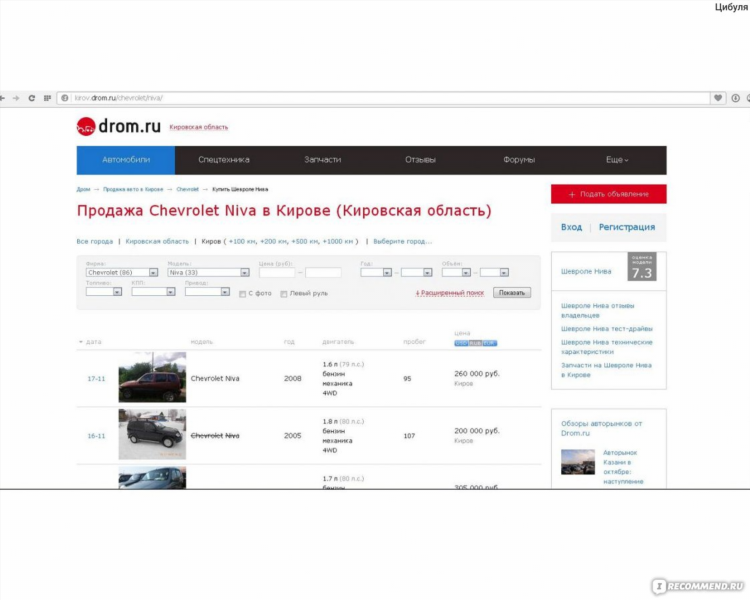
Task: Open Шевроле Нива тест-драйвы link
Action: click(x=607, y=329)
